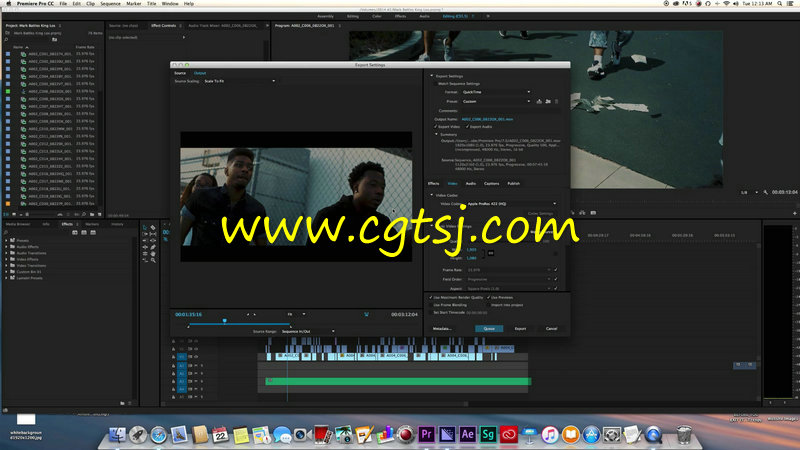Open the Video Codec dropdown Apple ProRes 422
The height and width of the screenshot is (450, 800).
[x=511, y=204]
